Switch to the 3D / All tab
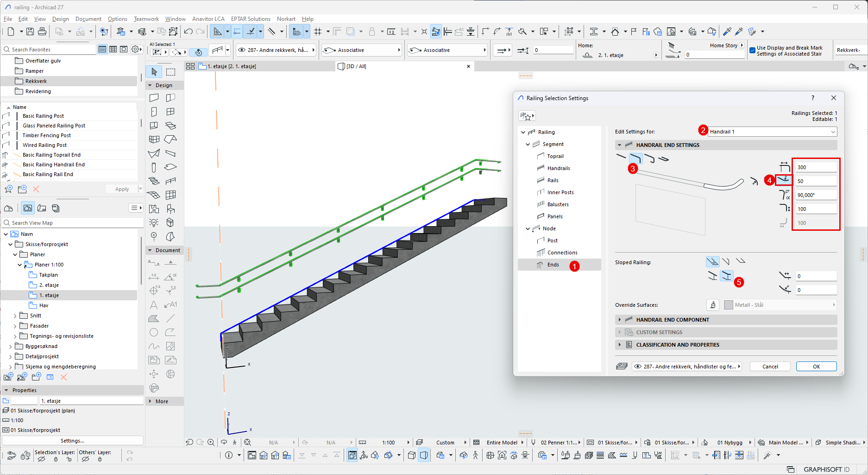This screenshot has height=475, width=868. (x=357, y=66)
